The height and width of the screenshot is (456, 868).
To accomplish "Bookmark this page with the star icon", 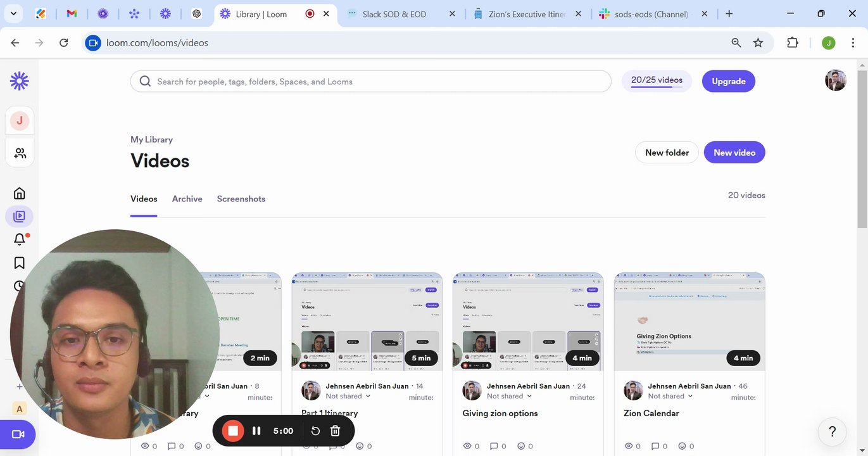I will coord(758,42).
